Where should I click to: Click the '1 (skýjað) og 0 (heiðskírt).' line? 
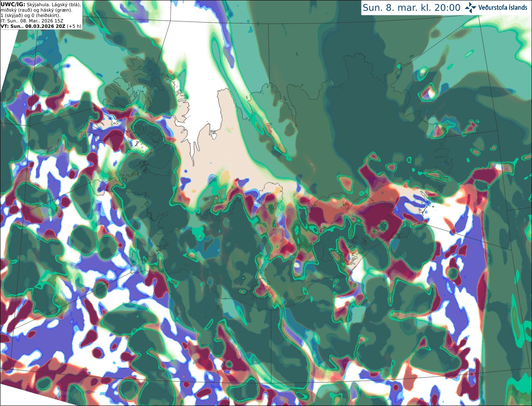pyautogui.click(x=30, y=15)
